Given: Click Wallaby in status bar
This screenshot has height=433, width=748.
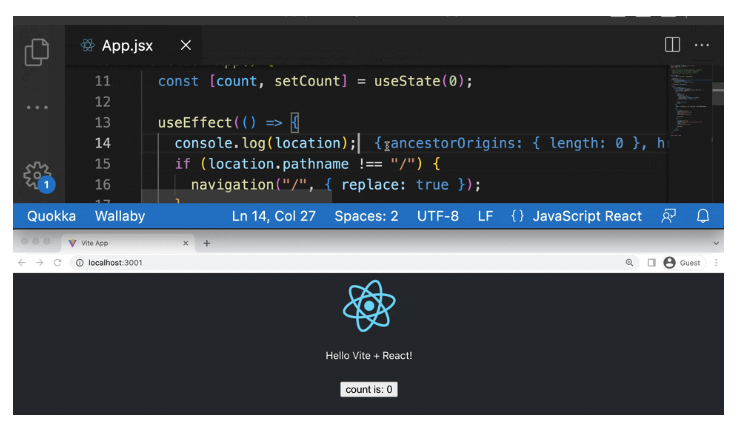Looking at the screenshot, I should tap(120, 216).
